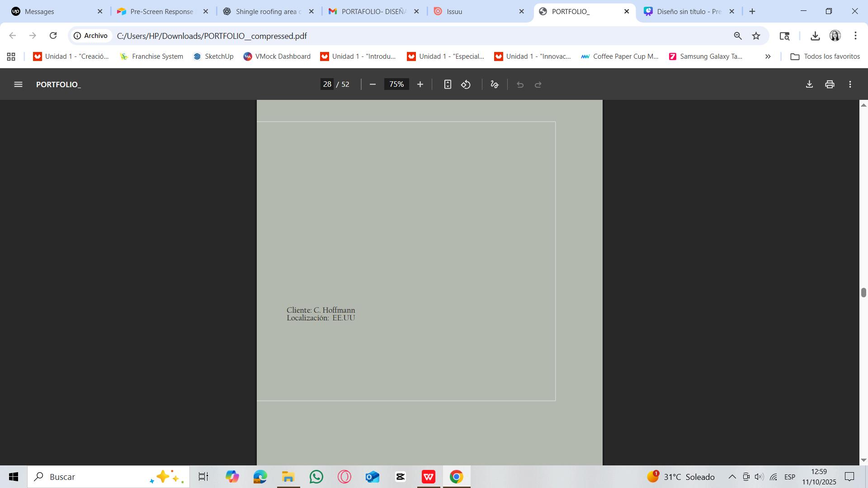Open WhatsApp from the taskbar
Viewport: 868px width, 488px height.
316,477
